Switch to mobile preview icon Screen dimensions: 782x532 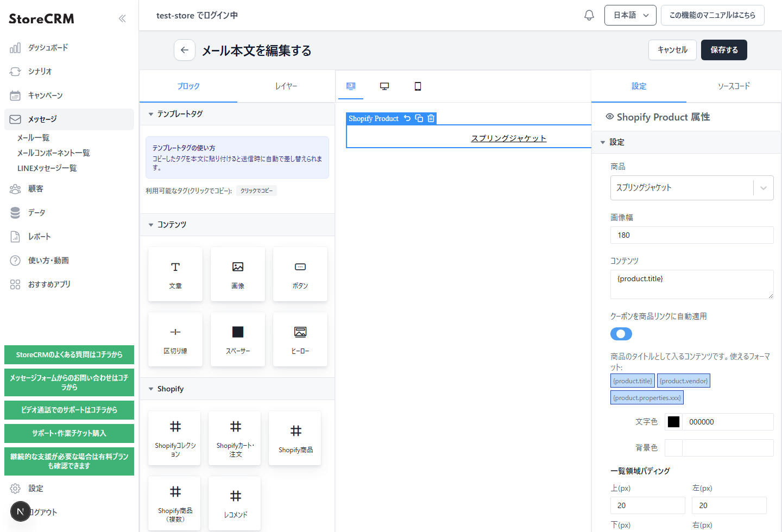[x=418, y=86]
